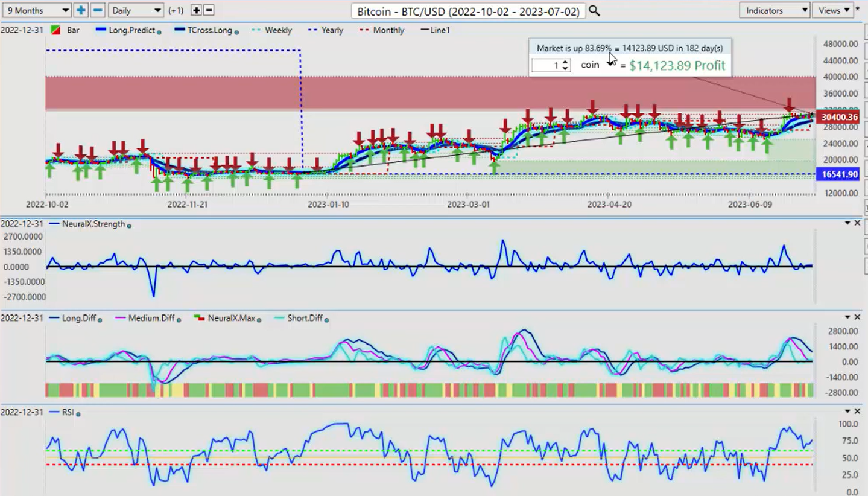
Task: Click the 2023-03-01 date axis label
Action: (469, 205)
